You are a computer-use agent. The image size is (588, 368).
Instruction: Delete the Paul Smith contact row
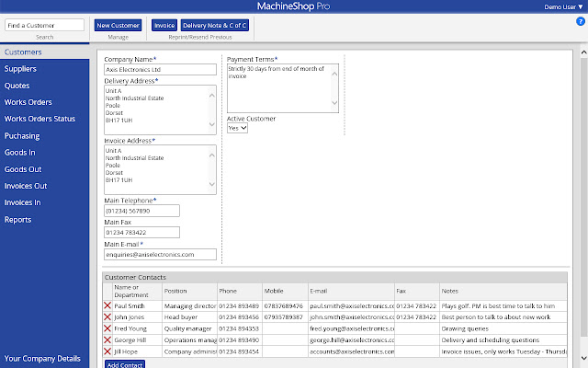pyautogui.click(x=107, y=305)
